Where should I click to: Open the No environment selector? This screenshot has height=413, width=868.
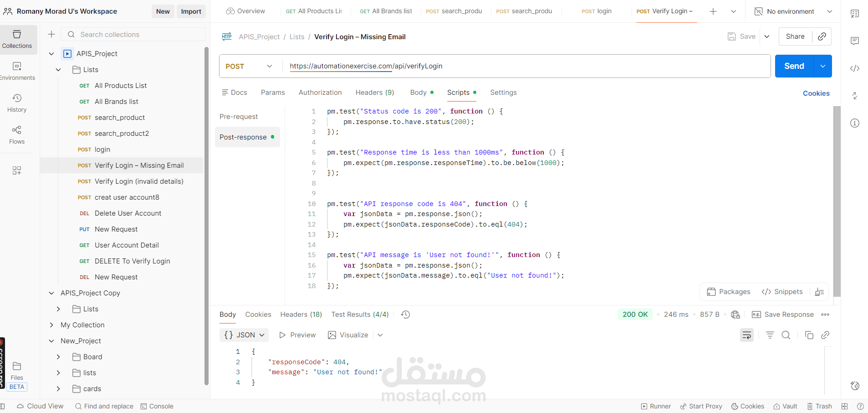(793, 11)
